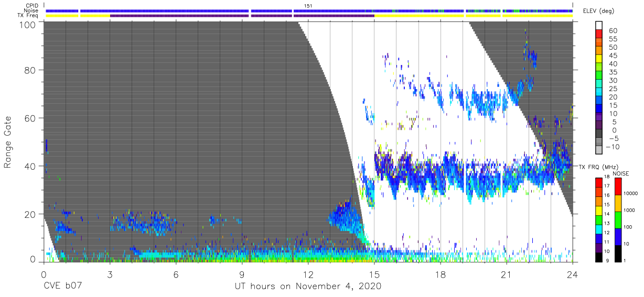Image resolution: width=644 pixels, height=297 pixels.
Task: Click the "6" hour tick label
Action: pyautogui.click(x=176, y=274)
